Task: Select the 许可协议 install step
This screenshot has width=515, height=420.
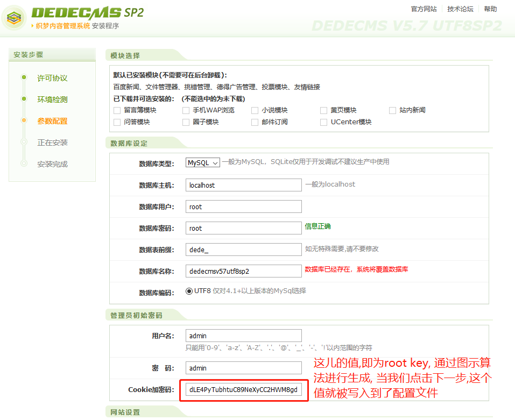Action: [52, 78]
